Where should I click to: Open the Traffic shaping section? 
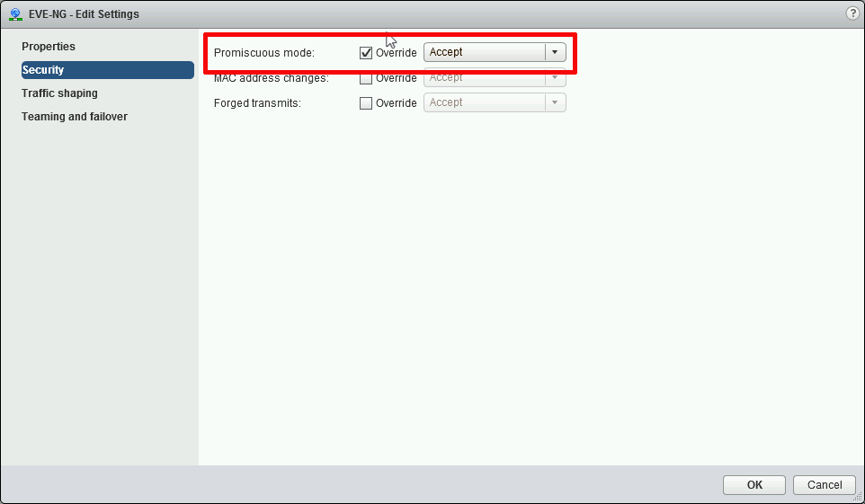point(59,93)
